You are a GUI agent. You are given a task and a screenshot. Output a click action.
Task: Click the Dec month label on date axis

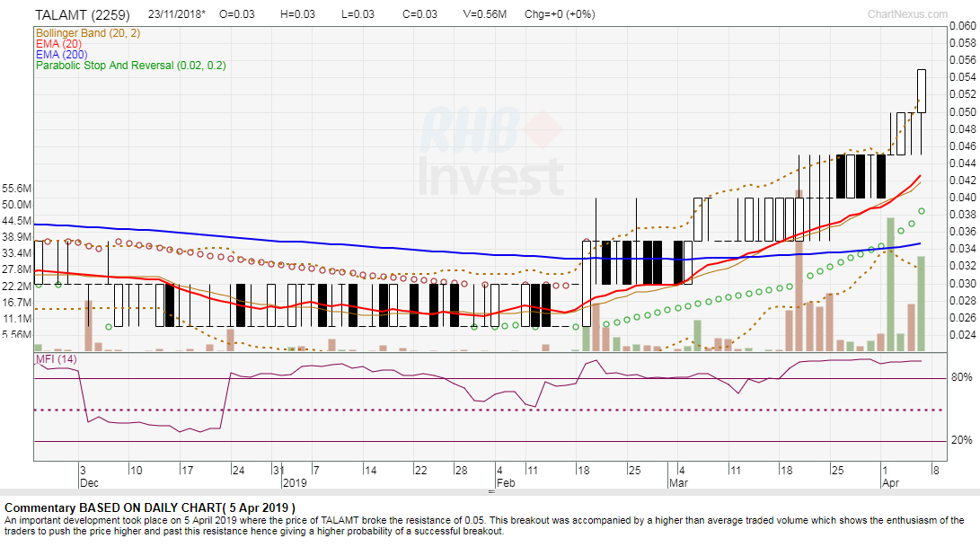click(89, 482)
